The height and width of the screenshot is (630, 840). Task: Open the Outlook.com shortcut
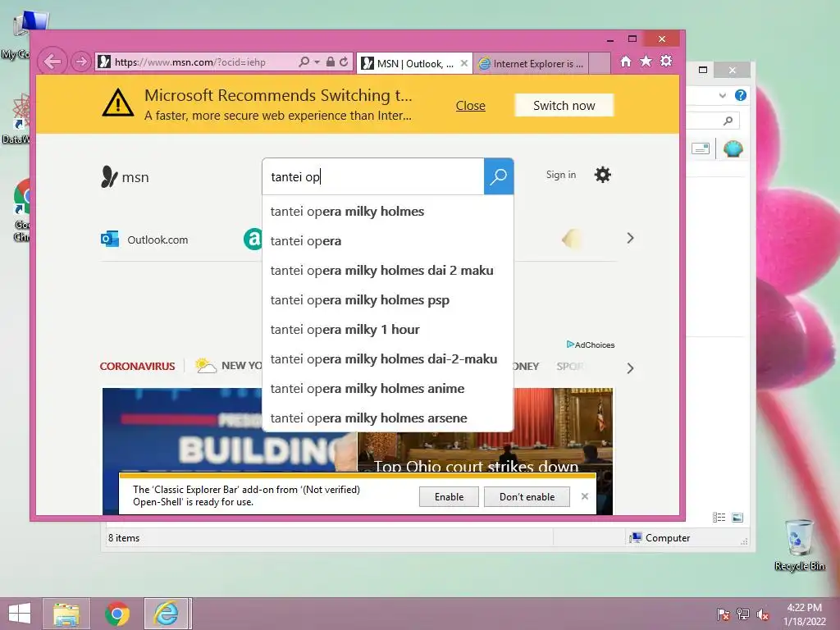click(144, 240)
